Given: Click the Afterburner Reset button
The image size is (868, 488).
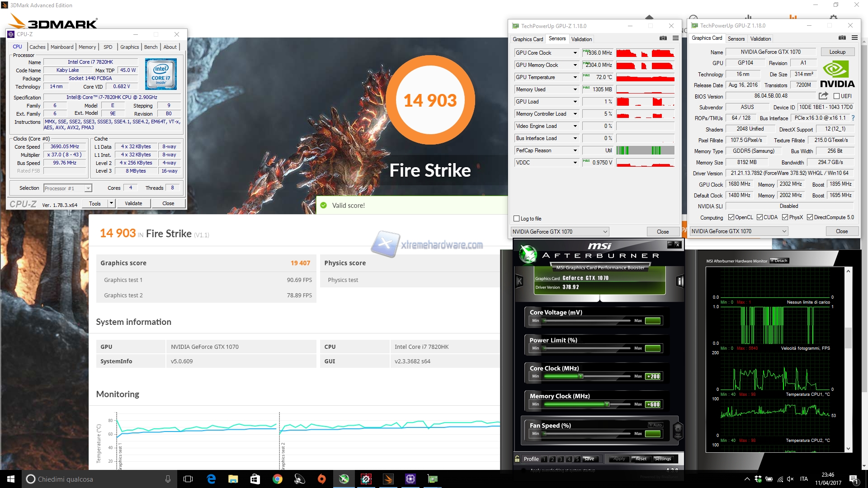Looking at the screenshot, I should coord(641,459).
